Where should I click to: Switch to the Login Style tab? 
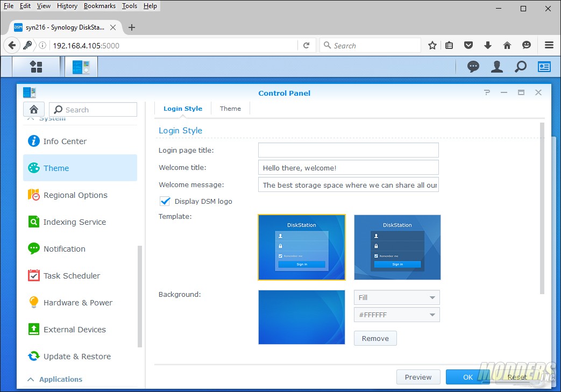pyautogui.click(x=183, y=109)
